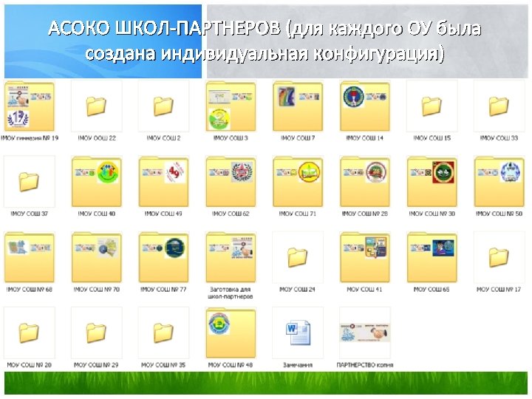The width and height of the screenshot is (532, 399).
Task: Click the МОУ СОШ № 77 folder
Action: click(x=163, y=258)
